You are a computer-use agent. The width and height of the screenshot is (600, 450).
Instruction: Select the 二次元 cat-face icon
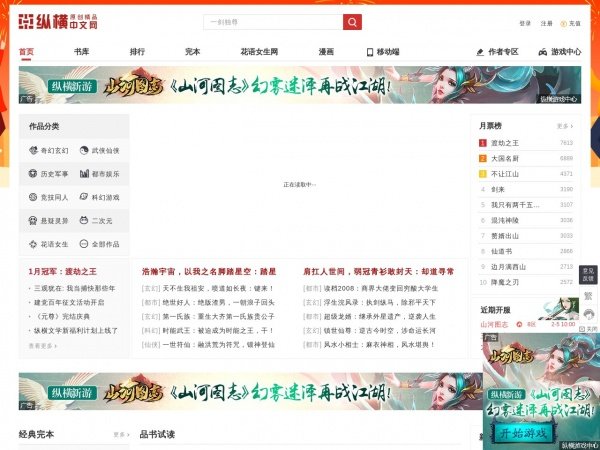pos(84,220)
